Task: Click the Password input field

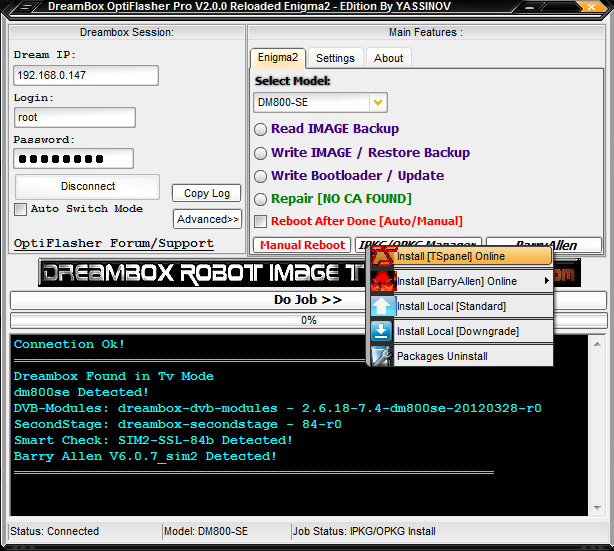Action: [x=74, y=159]
